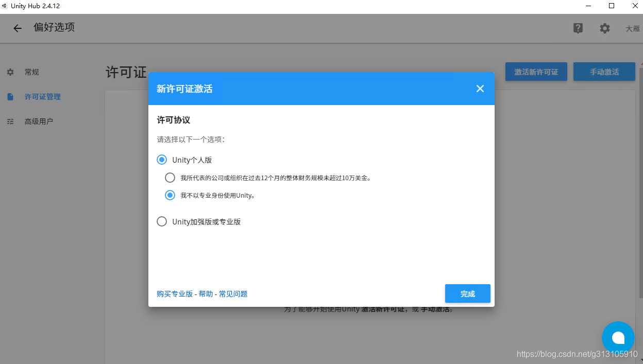
Task: Click the gear icon next to 常规
Action: tap(10, 72)
